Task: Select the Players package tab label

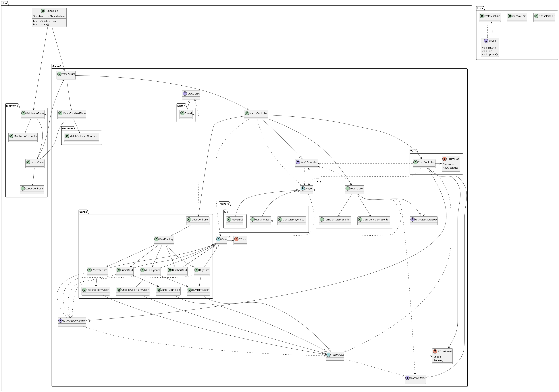Action: (x=224, y=203)
